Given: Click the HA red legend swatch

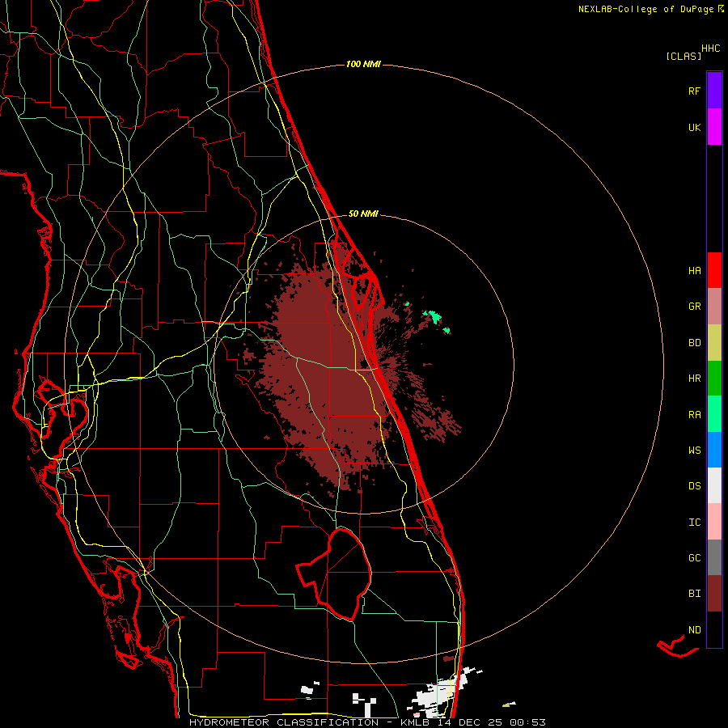Looking at the screenshot, I should coord(714,270).
